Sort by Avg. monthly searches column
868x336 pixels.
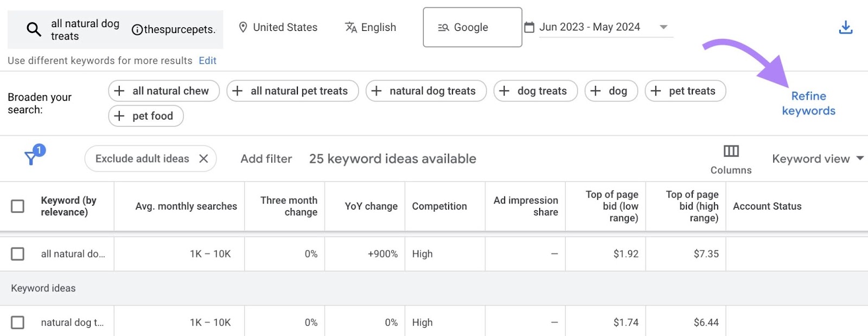186,206
